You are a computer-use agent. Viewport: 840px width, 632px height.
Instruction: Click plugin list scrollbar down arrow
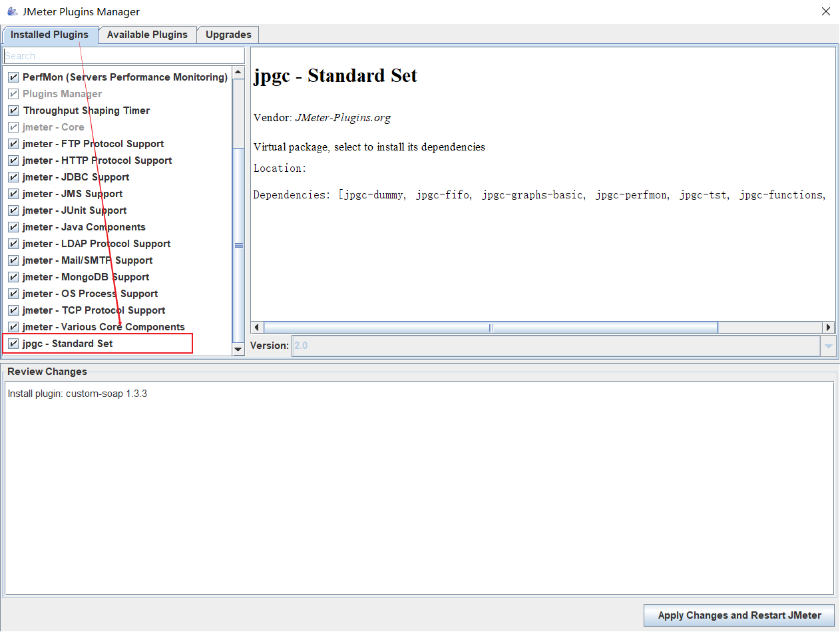coord(238,350)
